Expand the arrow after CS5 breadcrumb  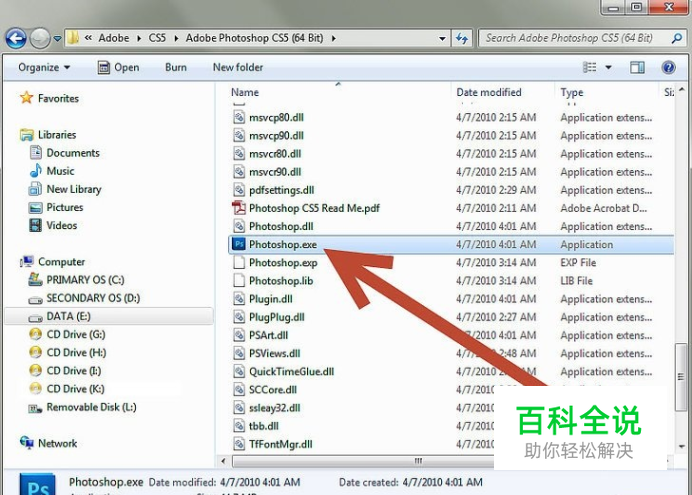coord(176,39)
